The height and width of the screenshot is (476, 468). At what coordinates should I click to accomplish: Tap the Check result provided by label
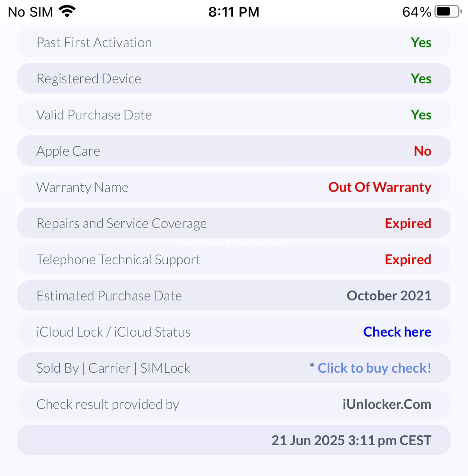(x=108, y=405)
